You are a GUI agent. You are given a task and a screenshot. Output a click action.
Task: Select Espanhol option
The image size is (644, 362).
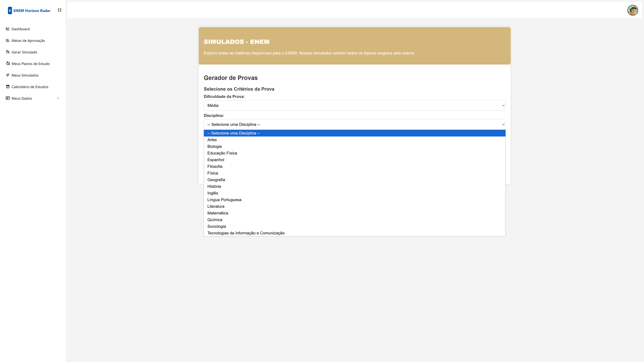tap(354, 160)
